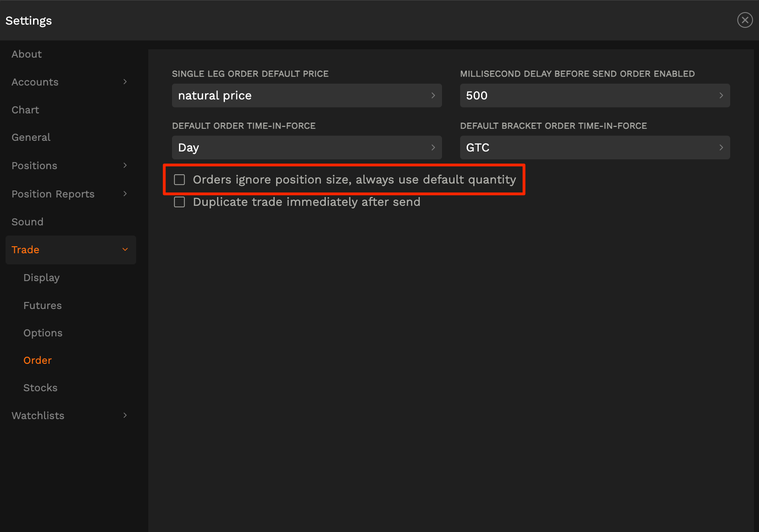
Task: Open the Options trade settings
Action: coord(43,333)
